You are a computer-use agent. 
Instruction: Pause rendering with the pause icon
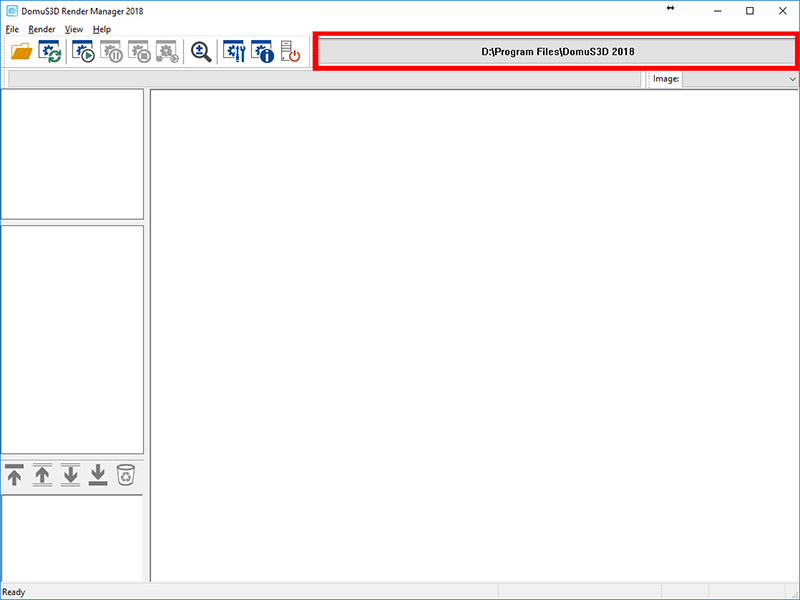(111, 52)
